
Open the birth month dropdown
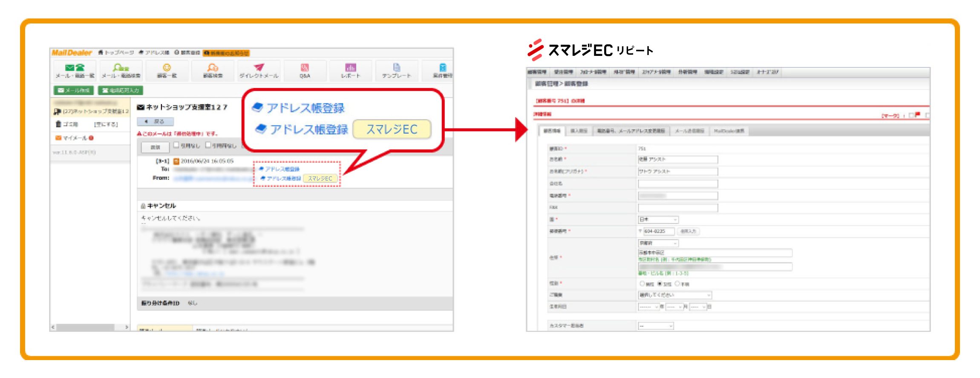[674, 307]
